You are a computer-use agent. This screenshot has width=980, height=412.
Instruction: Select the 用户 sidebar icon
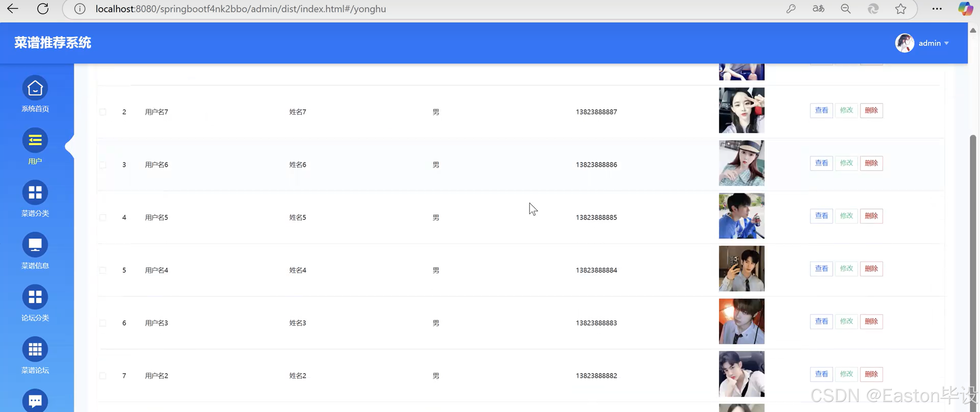click(x=35, y=140)
